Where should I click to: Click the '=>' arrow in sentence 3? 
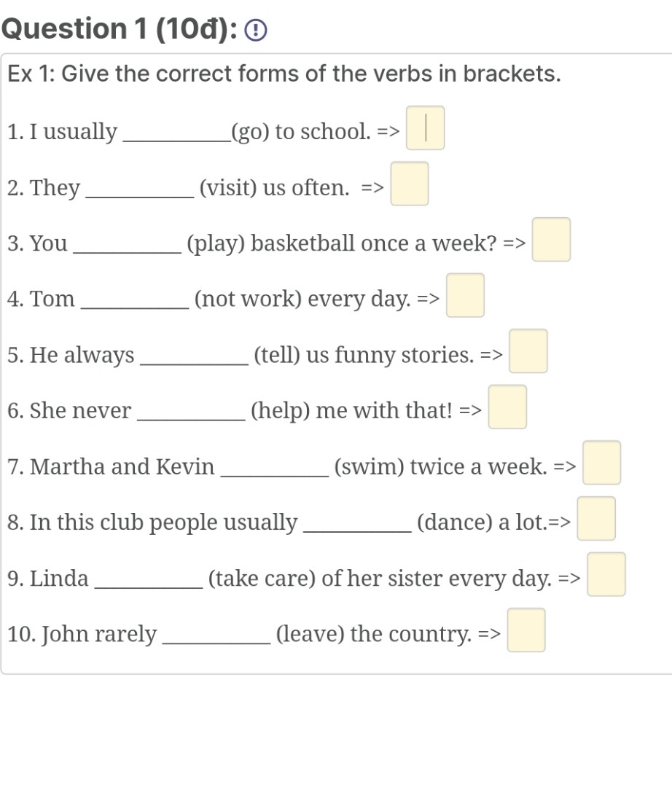(x=515, y=243)
